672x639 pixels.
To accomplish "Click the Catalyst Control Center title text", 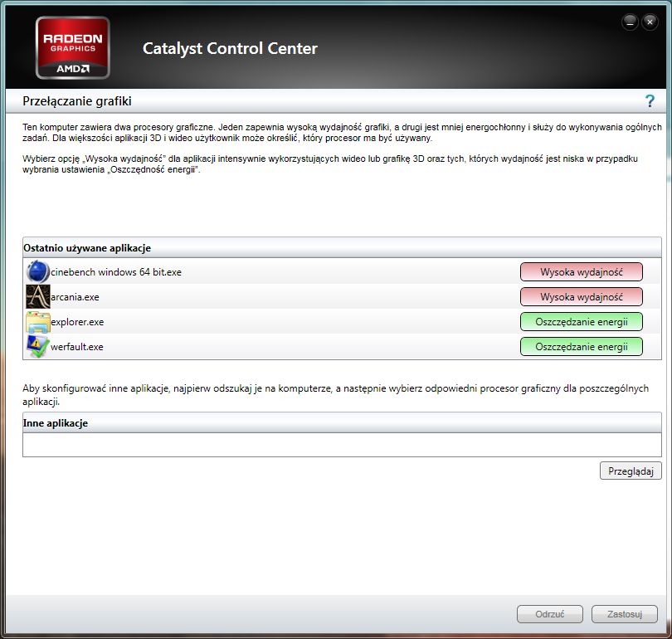I will click(230, 48).
